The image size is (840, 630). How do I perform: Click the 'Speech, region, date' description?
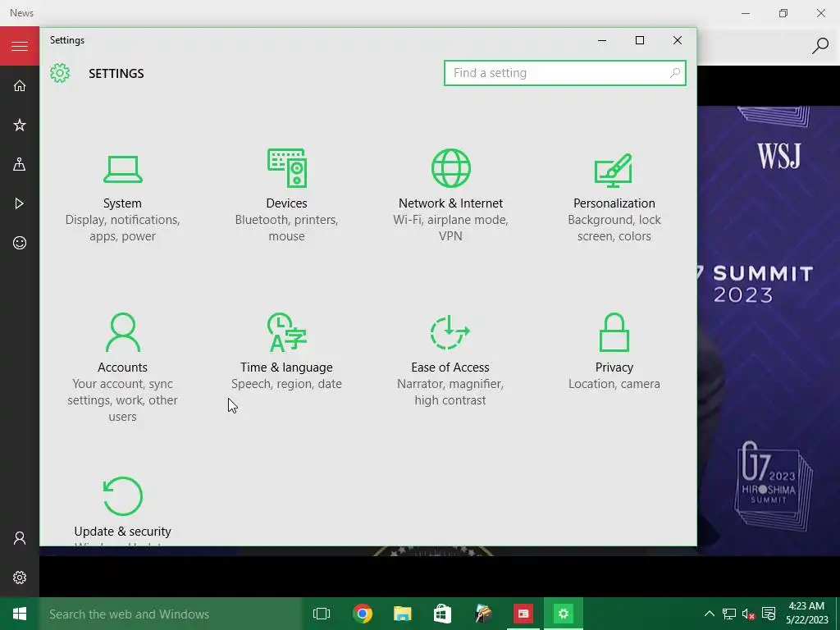286,384
